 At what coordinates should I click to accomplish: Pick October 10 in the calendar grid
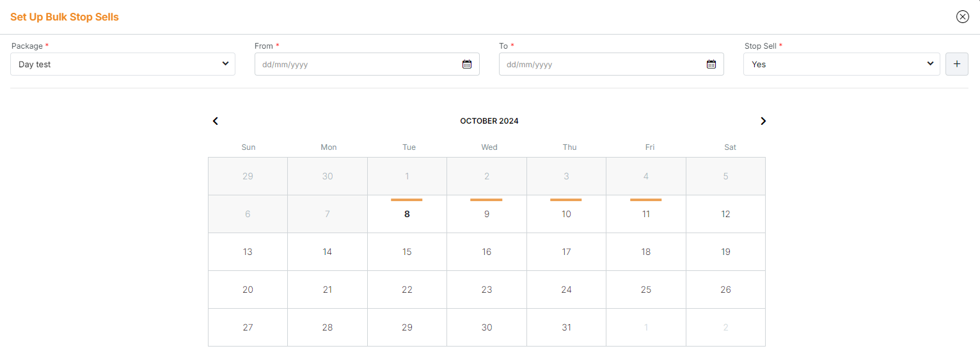[566, 214]
